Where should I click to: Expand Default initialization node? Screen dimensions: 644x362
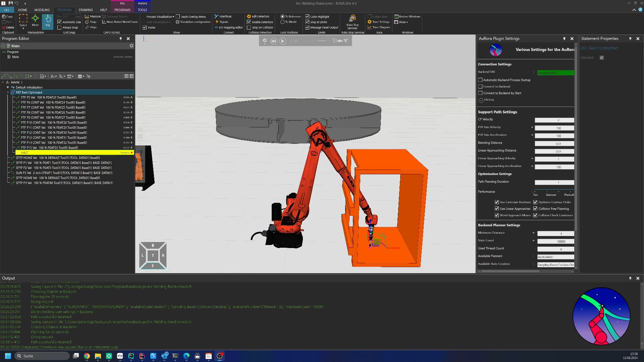pyautogui.click(x=8, y=87)
